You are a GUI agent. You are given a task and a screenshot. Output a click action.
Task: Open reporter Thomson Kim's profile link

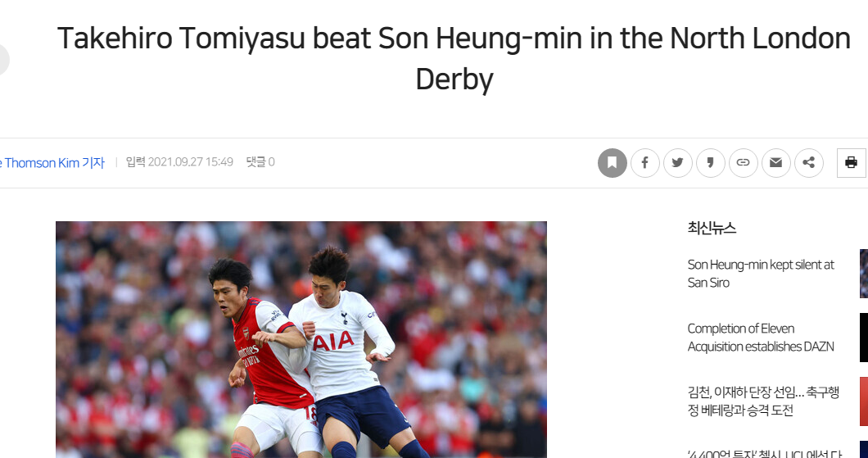52,163
